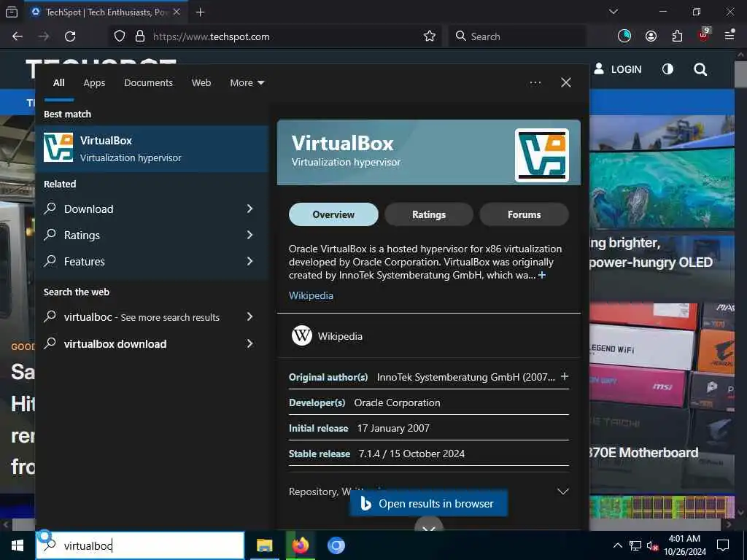Click the TechSpot LOGIN link

617,69
